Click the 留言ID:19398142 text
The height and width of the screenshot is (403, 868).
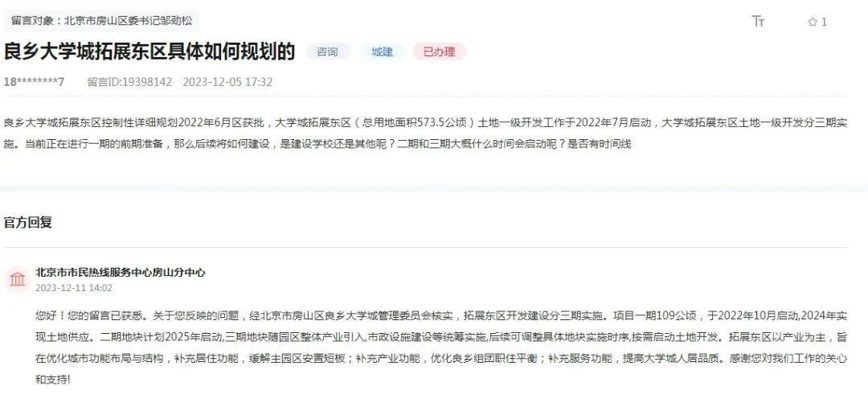(x=129, y=82)
